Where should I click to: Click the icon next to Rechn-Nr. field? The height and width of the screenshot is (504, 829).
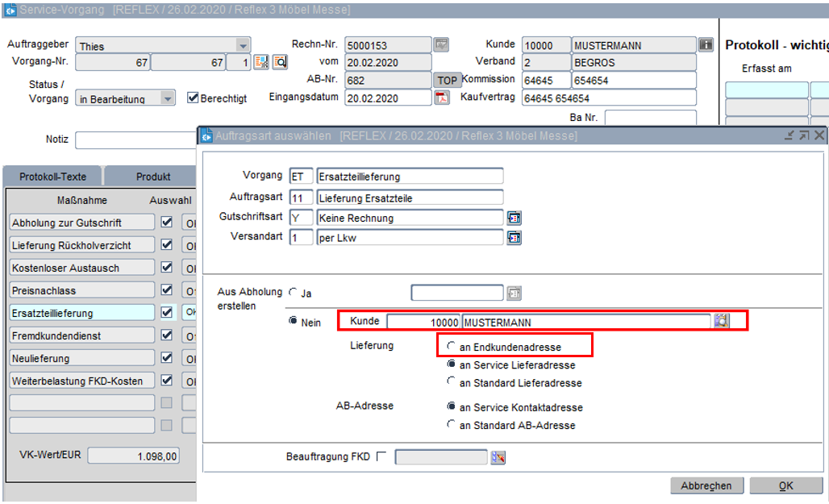point(441,45)
